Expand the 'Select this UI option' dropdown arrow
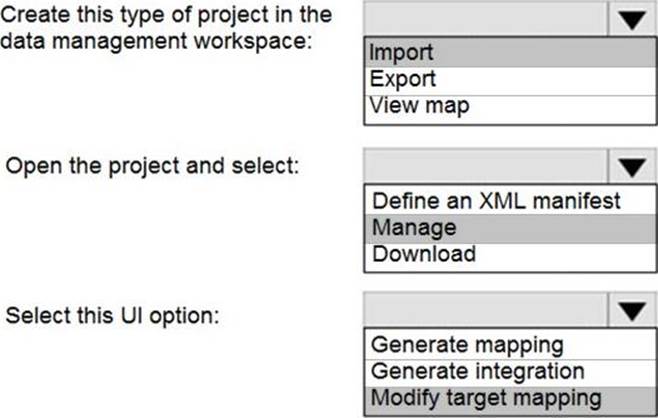 (x=630, y=313)
